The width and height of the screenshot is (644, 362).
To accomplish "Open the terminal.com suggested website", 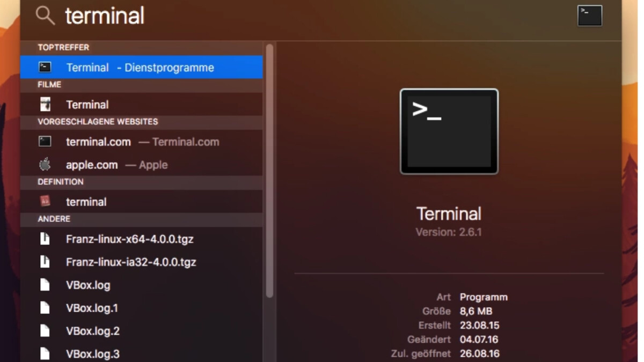I will pyautogui.click(x=99, y=142).
